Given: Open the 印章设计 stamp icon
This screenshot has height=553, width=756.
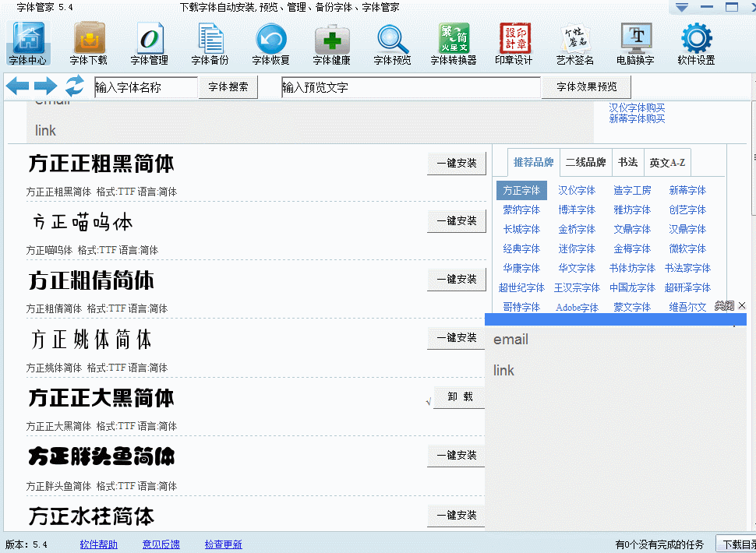Looking at the screenshot, I should (x=514, y=43).
